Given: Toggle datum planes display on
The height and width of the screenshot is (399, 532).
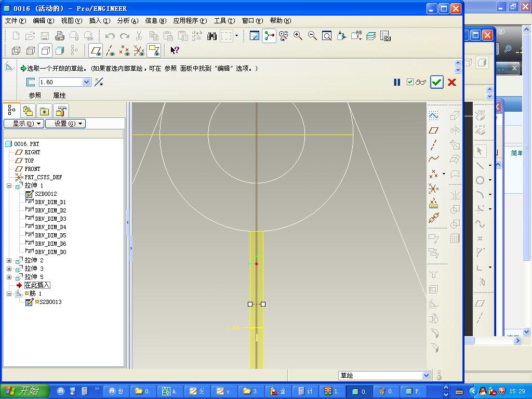Looking at the screenshot, I should [96, 51].
